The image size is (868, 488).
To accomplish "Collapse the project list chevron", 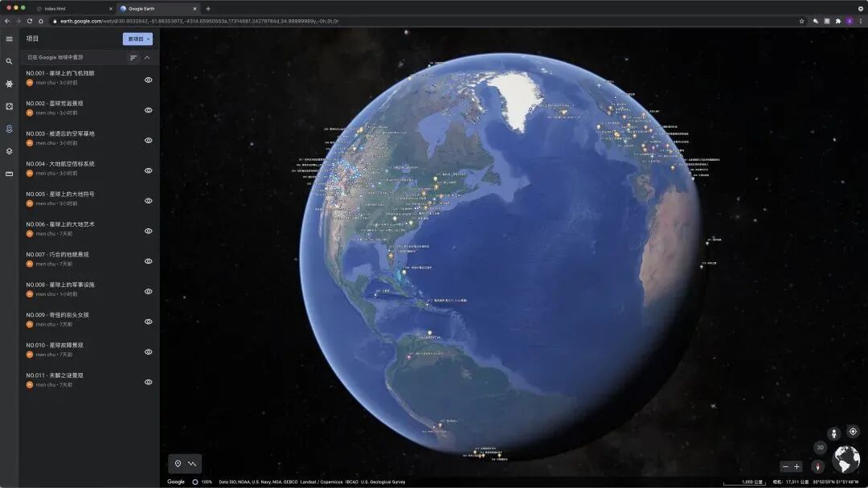I will coord(147,58).
